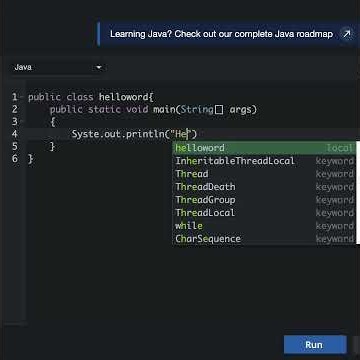Run the code with Run button
The image size is (360, 360).
click(x=315, y=345)
